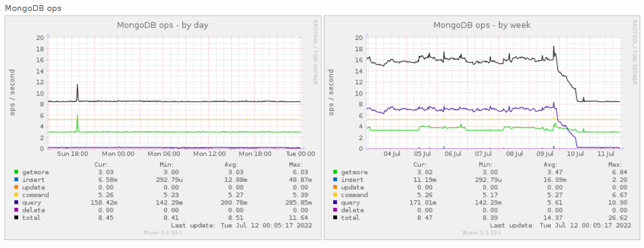Click day graph total avg 8.51

coord(237,218)
